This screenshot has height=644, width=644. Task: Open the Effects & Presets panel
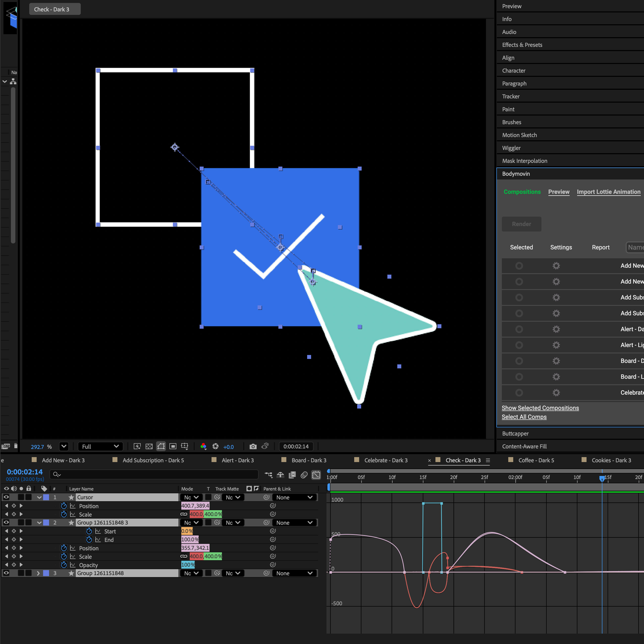pyautogui.click(x=522, y=45)
